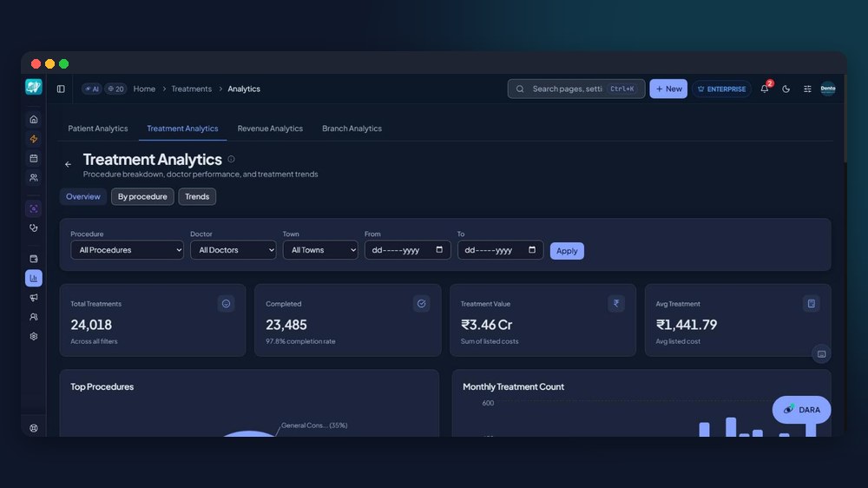This screenshot has width=868, height=488.
Task: Go to Home breadcrumb
Action: coord(144,89)
